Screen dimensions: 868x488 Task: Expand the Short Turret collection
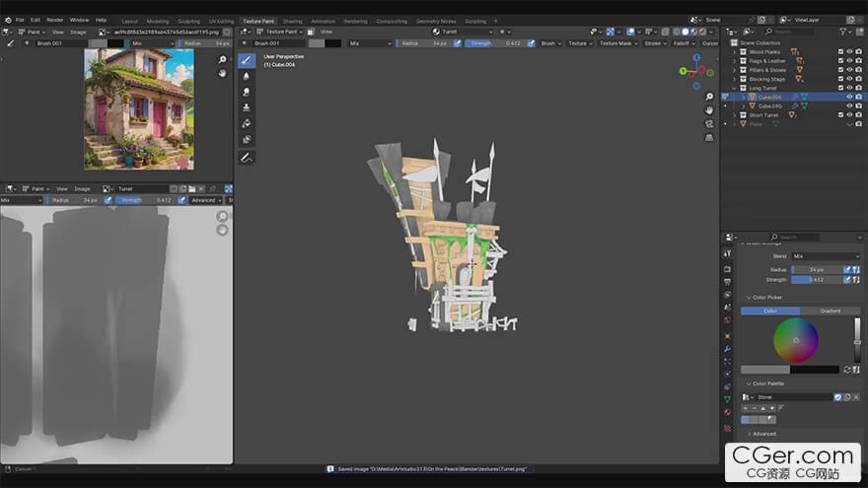point(734,115)
